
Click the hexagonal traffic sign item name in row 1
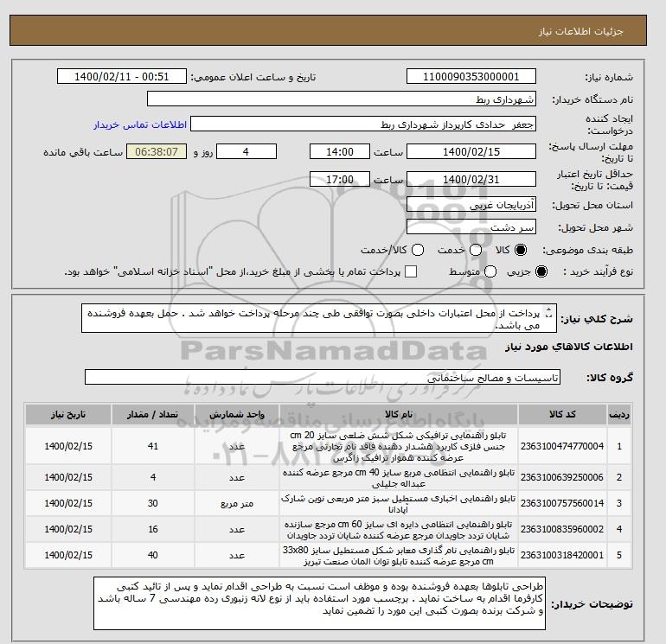[399, 446]
